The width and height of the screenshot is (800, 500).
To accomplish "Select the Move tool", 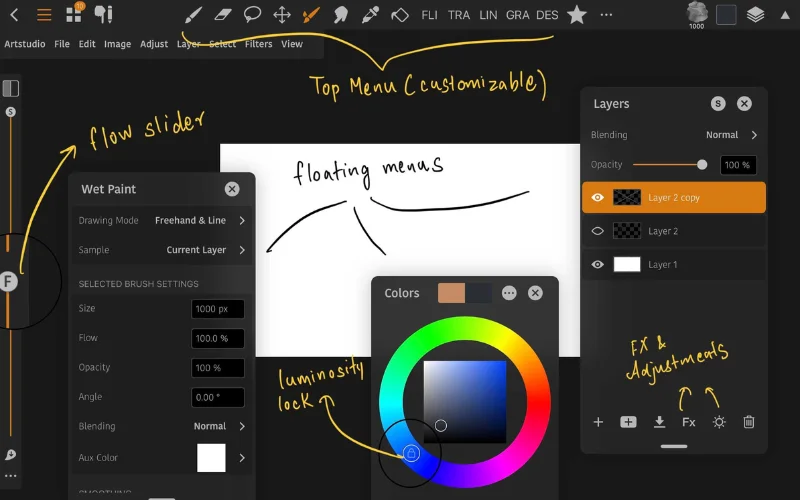I will coord(282,15).
